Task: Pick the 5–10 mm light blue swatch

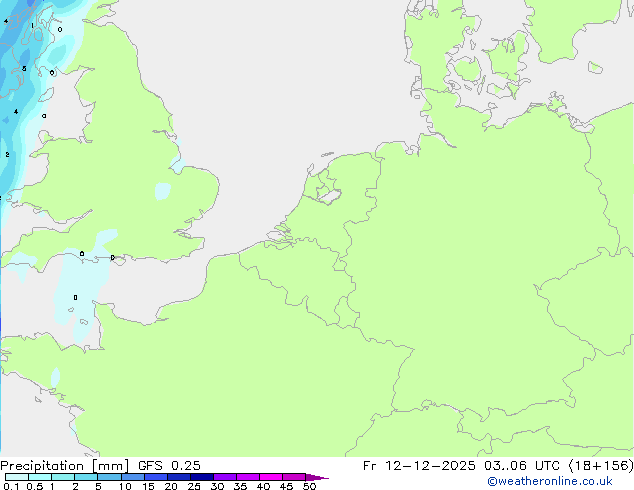Action: [x=109, y=477]
